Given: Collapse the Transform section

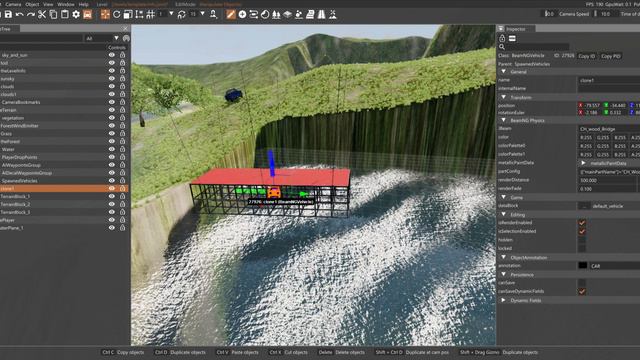Looking at the screenshot, I should point(504,97).
